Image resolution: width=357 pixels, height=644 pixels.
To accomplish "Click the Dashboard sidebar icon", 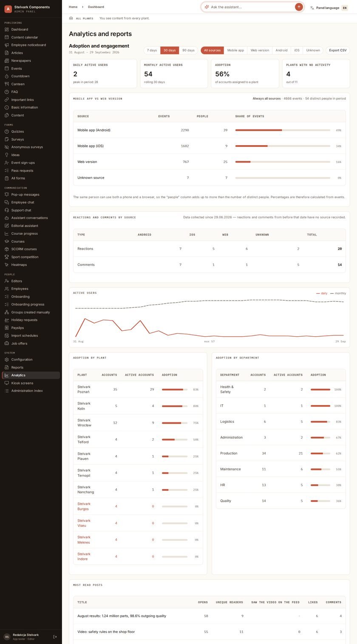I will pyautogui.click(x=6, y=29).
